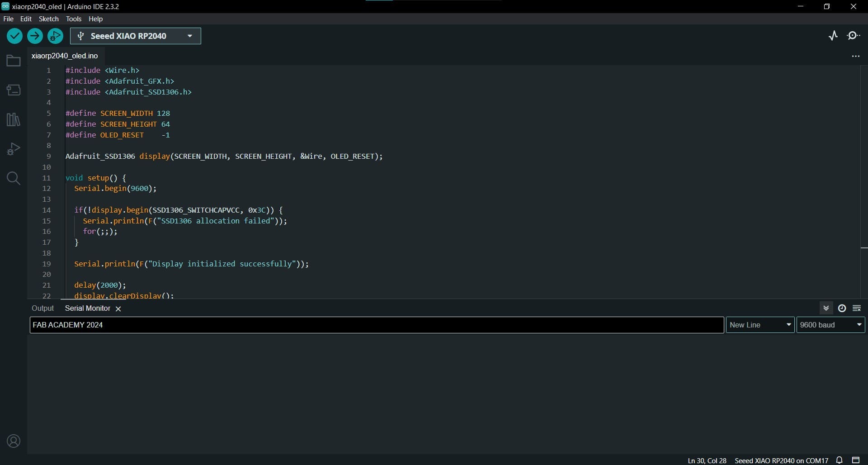
Task: Click the Arduino logo in title bar
Action: 5,6
